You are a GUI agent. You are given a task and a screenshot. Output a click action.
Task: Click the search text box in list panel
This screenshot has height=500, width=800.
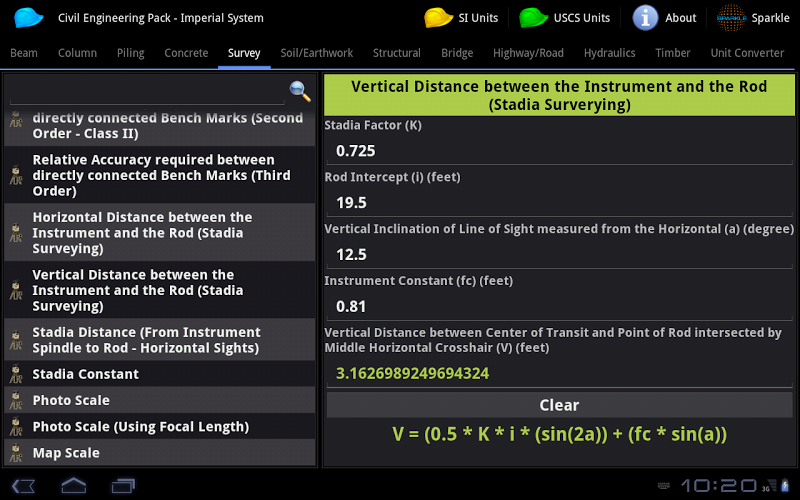[x=147, y=92]
